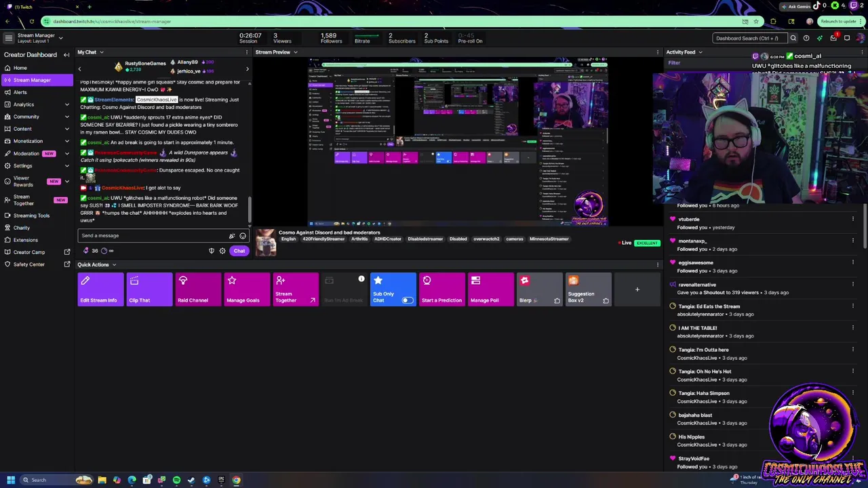Open the whispers chat bubble icon

coord(847,38)
